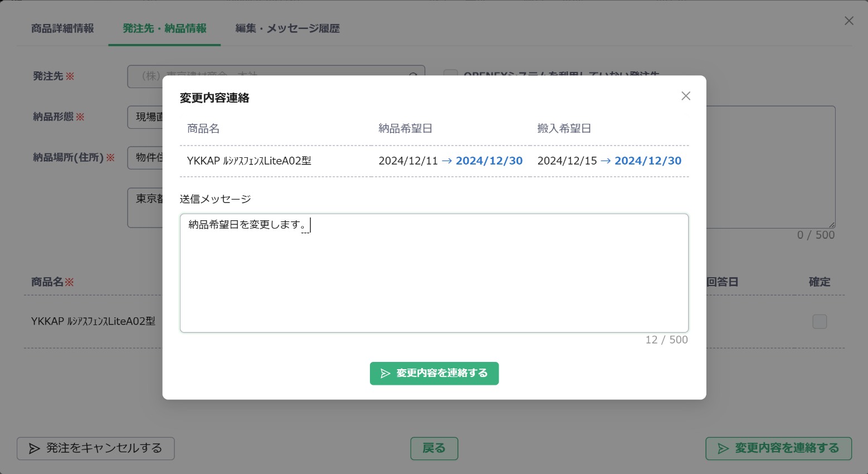The image size is (868, 474).
Task: Close the 変更内容連絡 dialog
Action: 686,96
